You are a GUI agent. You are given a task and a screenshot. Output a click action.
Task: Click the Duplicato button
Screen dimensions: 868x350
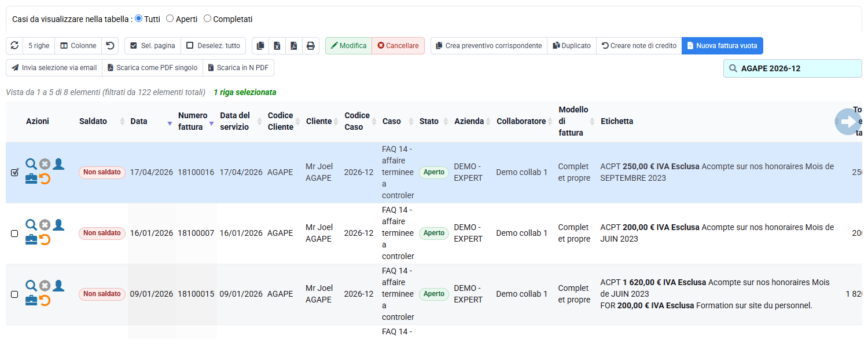point(572,46)
